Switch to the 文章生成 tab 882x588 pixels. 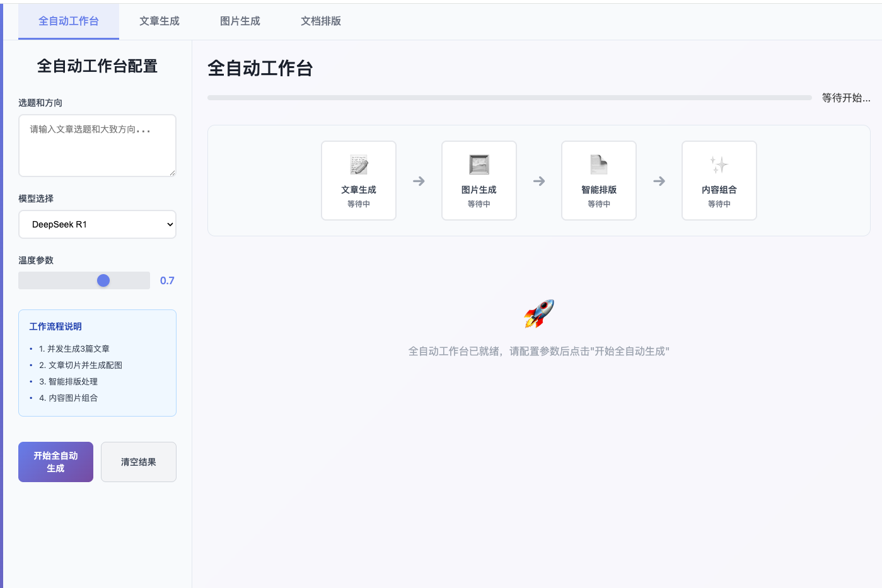160,21
